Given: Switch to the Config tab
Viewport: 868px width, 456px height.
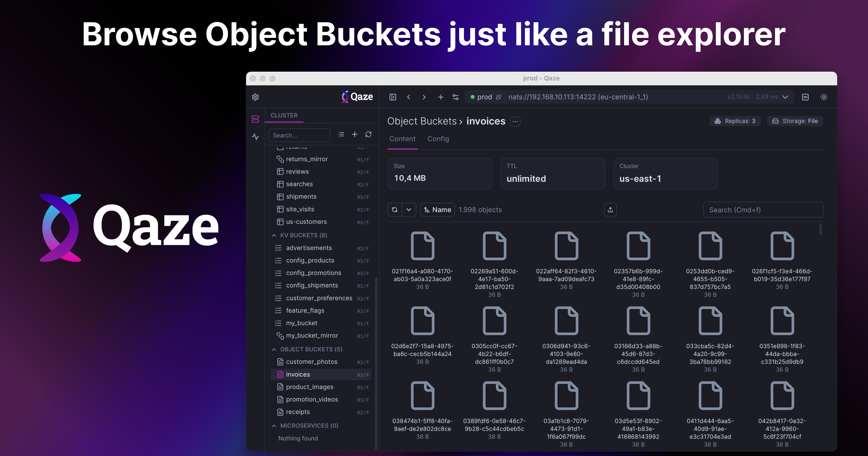Looking at the screenshot, I should (438, 139).
